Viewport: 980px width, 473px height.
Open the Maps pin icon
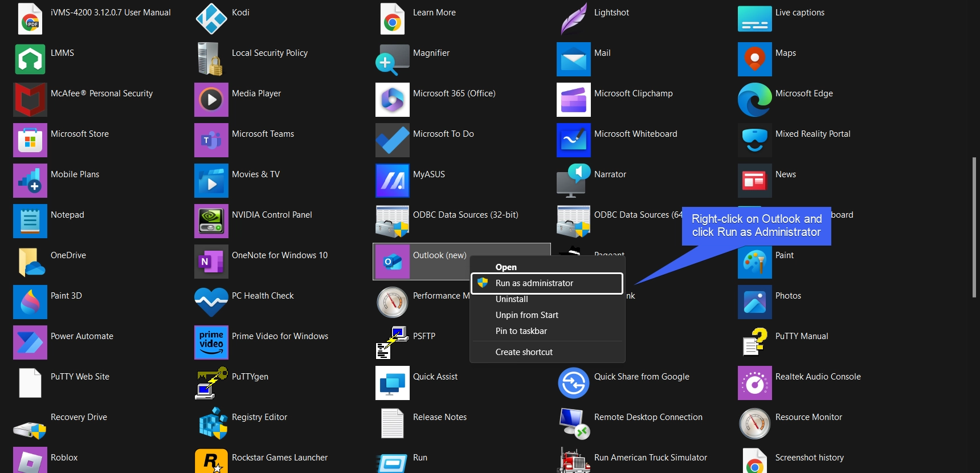tap(755, 59)
